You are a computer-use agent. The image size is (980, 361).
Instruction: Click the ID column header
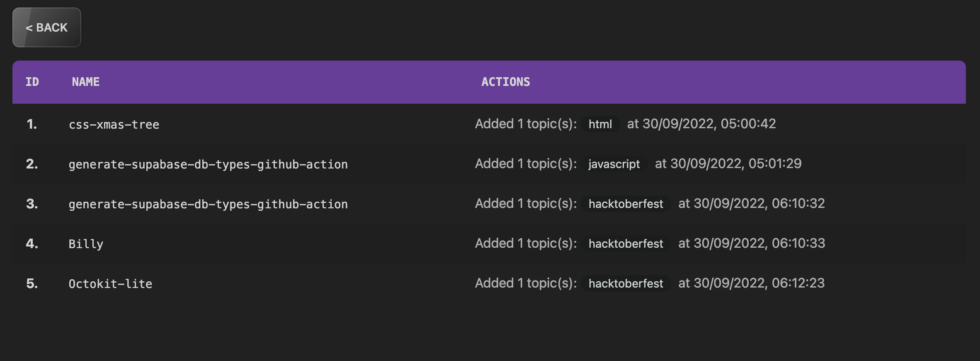(32, 82)
